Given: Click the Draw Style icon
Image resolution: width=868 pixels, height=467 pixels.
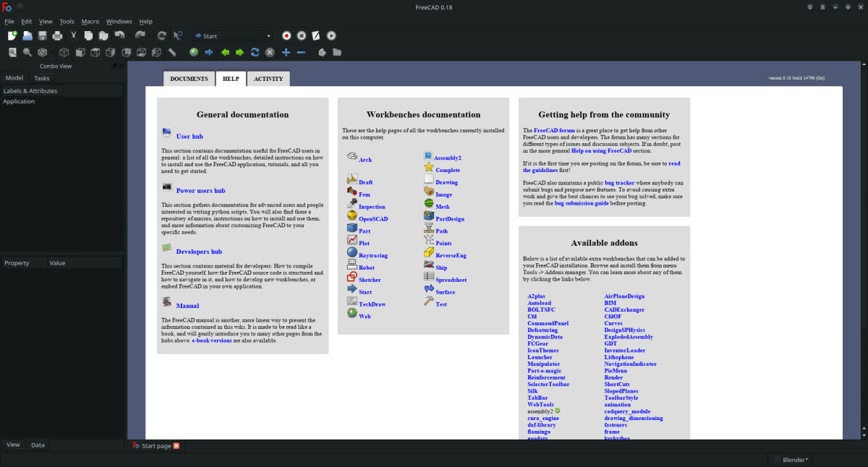Looking at the screenshot, I should [43, 52].
